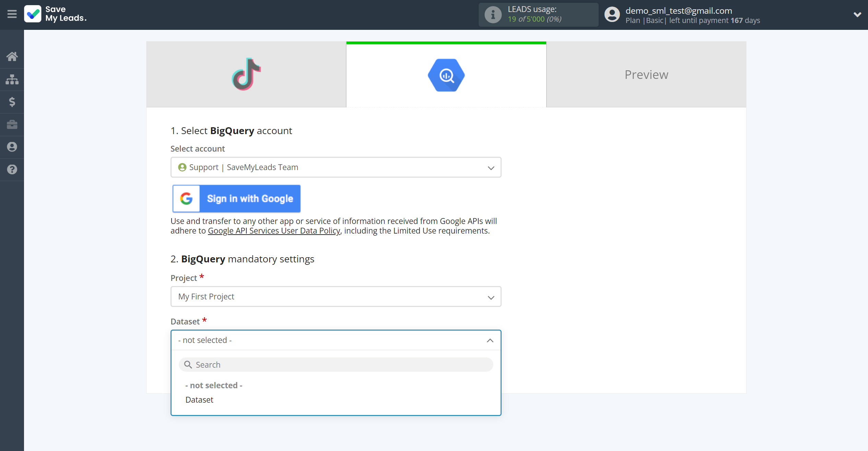The width and height of the screenshot is (868, 451).
Task: Choose '- not selected -' option in list
Action: (214, 385)
